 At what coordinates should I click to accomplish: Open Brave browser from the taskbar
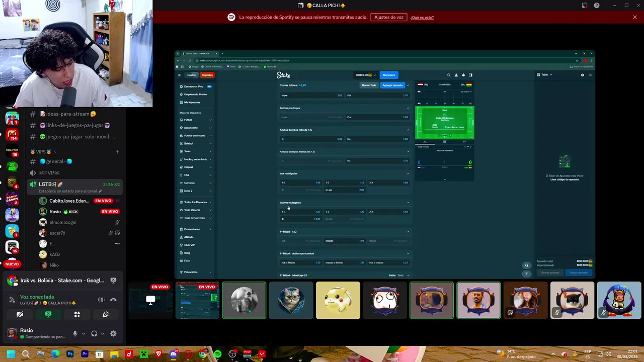pyautogui.click(x=158, y=354)
